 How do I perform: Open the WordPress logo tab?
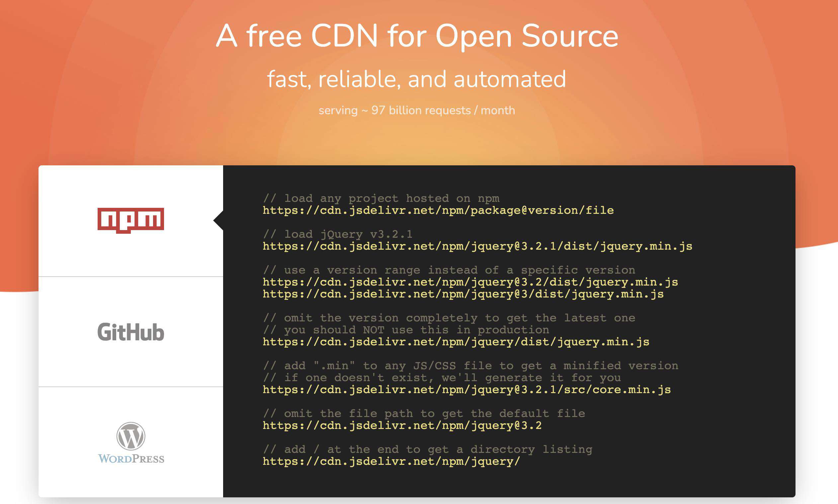131,442
